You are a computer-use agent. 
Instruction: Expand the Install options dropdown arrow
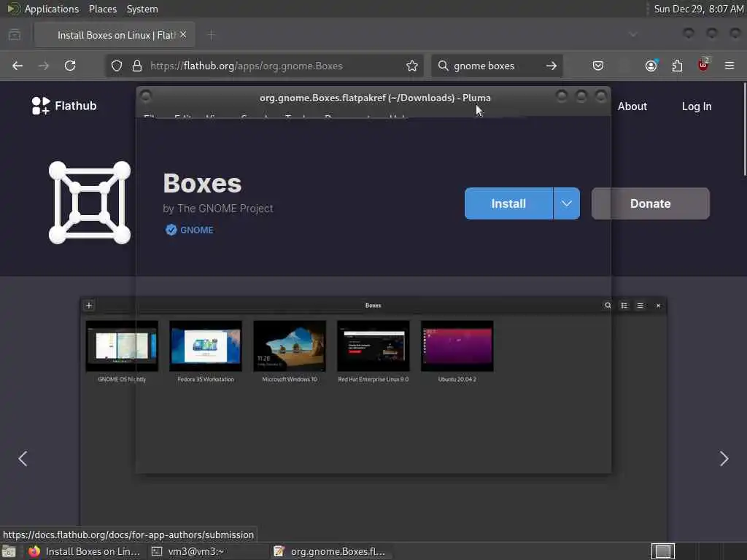(x=566, y=203)
